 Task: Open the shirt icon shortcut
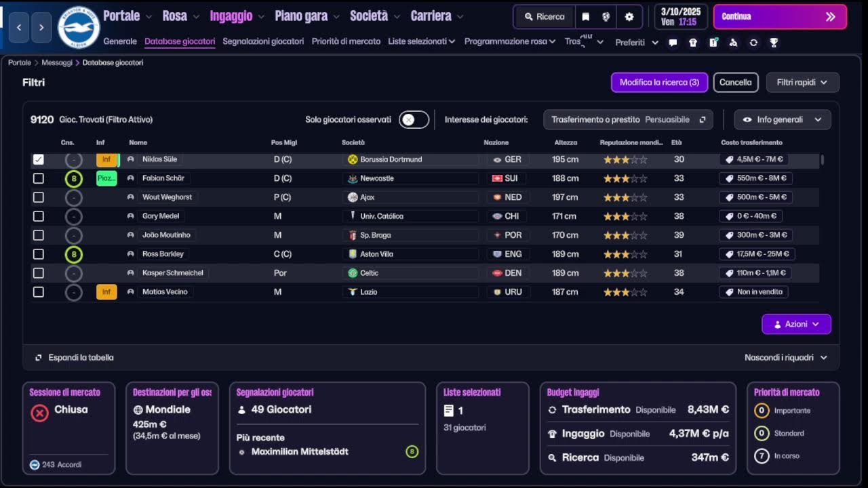coord(693,42)
